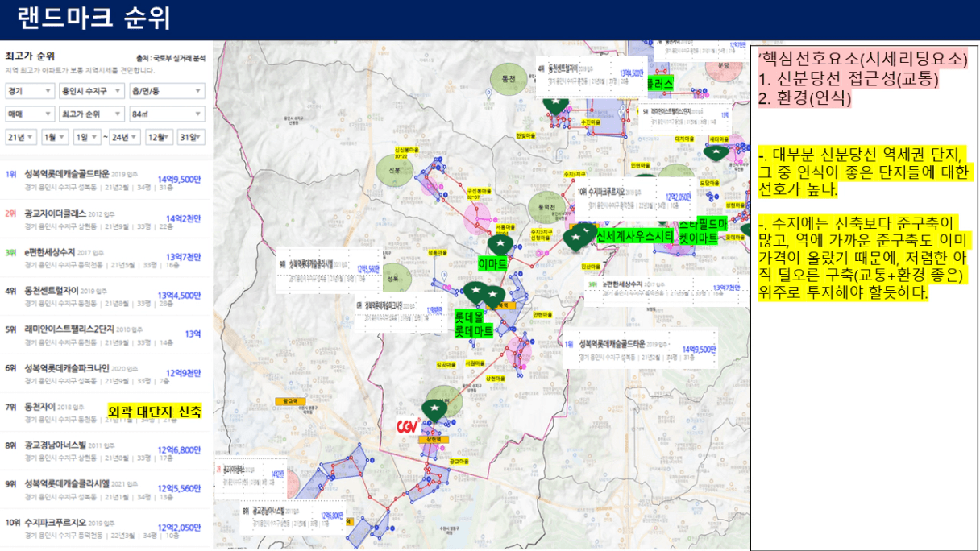Select 3위 e편한세상수지 in the ranking list
The height and width of the screenshot is (551, 980).
(103, 256)
